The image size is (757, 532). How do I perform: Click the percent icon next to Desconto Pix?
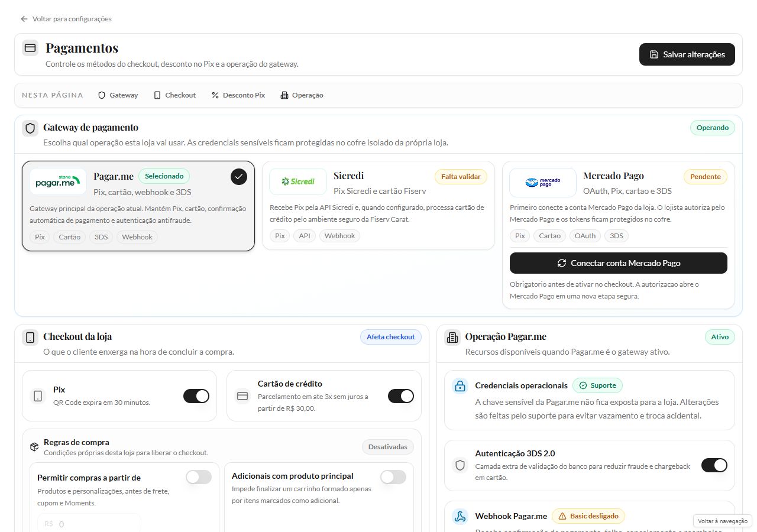tap(215, 95)
